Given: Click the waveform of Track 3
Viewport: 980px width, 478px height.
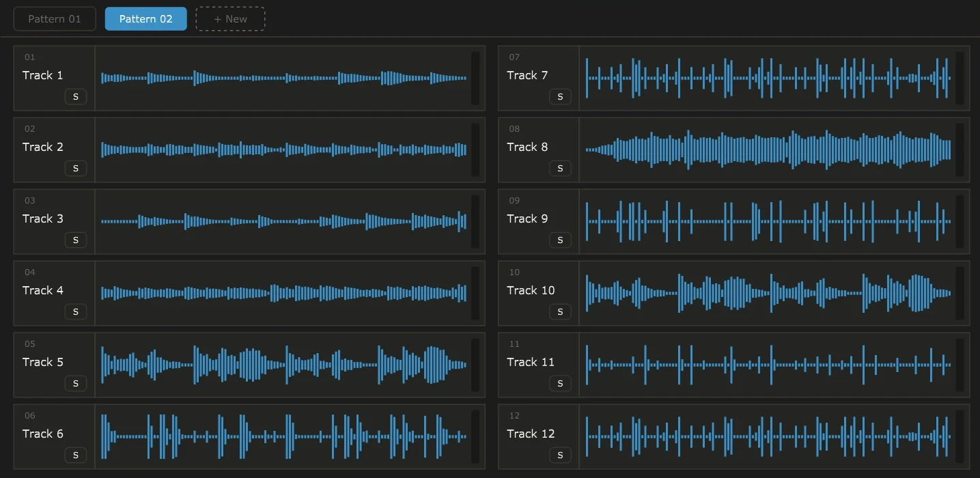Looking at the screenshot, I should 284,221.
